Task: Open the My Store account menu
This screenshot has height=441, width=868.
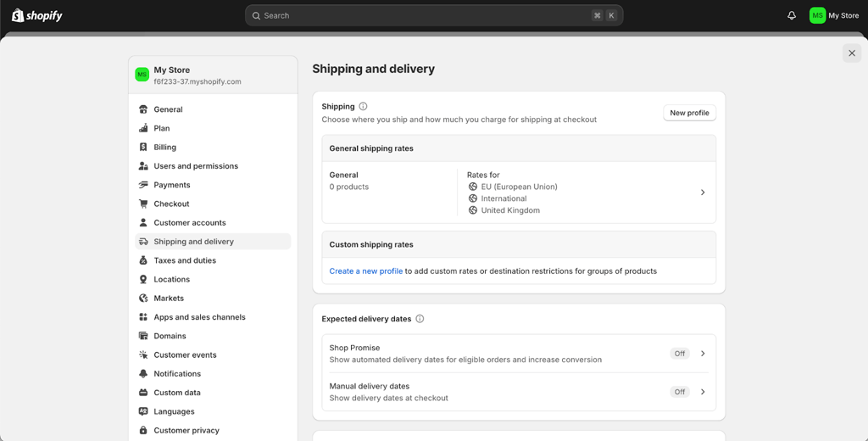Action: [x=834, y=15]
